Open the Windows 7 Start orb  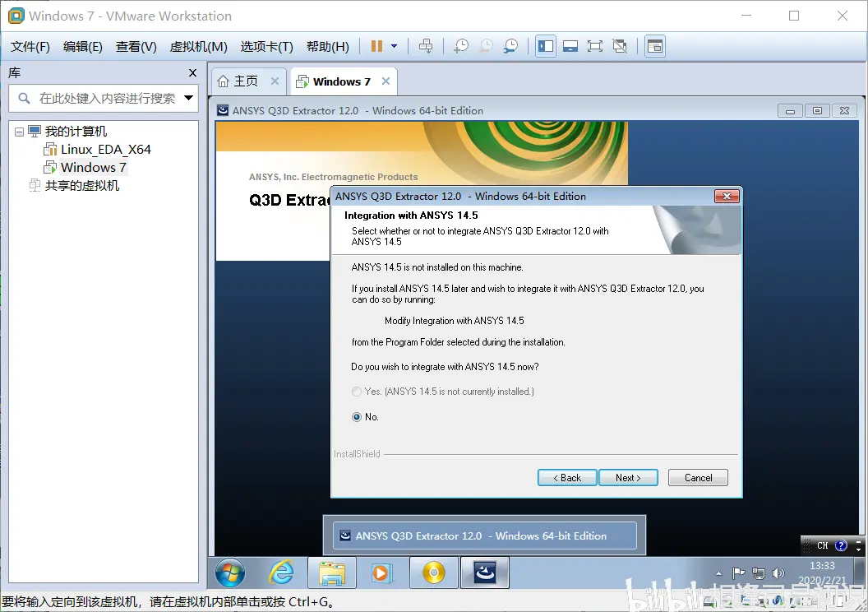coord(229,573)
